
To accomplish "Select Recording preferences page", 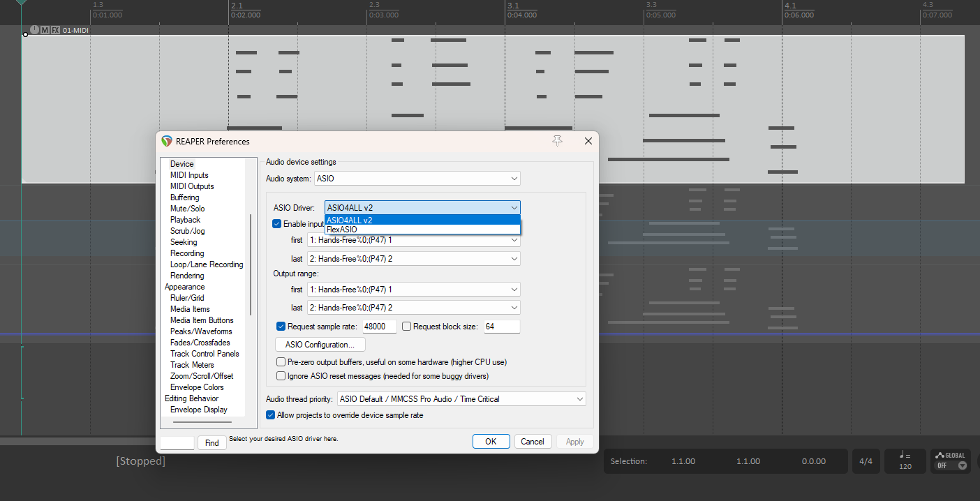I will point(187,253).
